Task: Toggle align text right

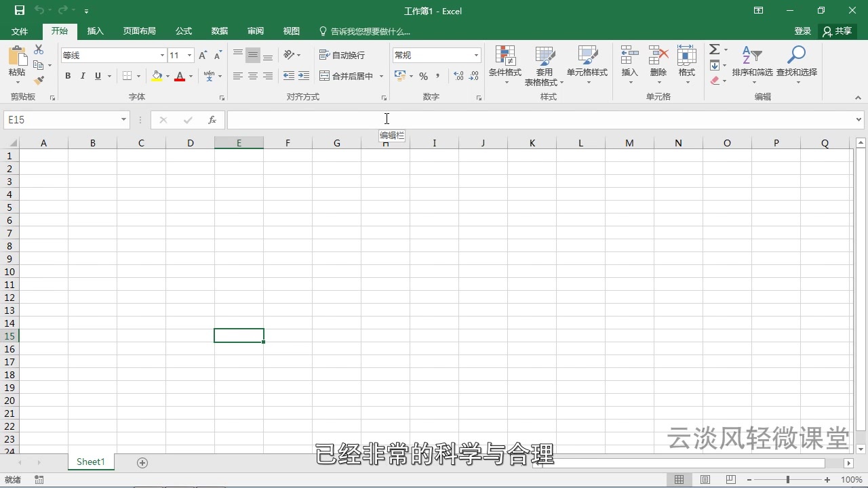Action: point(268,76)
